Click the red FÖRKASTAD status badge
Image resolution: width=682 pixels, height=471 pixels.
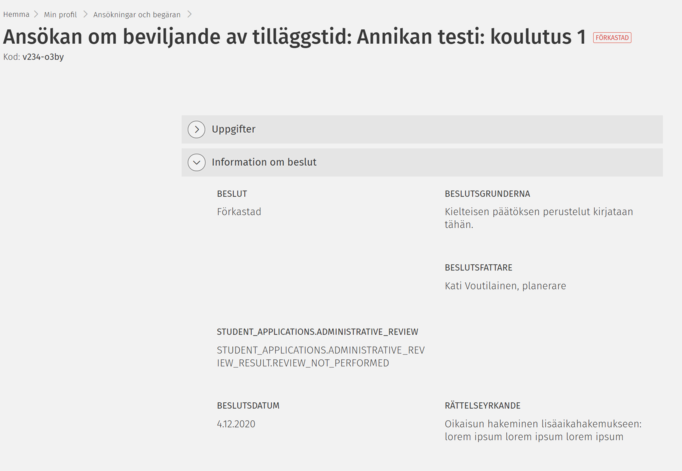(x=612, y=38)
